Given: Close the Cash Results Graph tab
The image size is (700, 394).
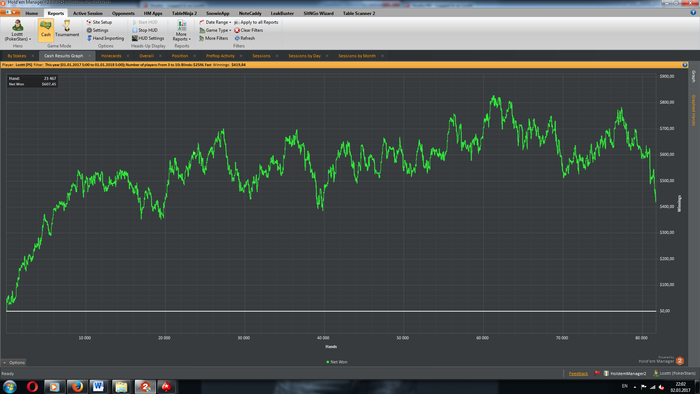Looking at the screenshot, I should tap(90, 56).
